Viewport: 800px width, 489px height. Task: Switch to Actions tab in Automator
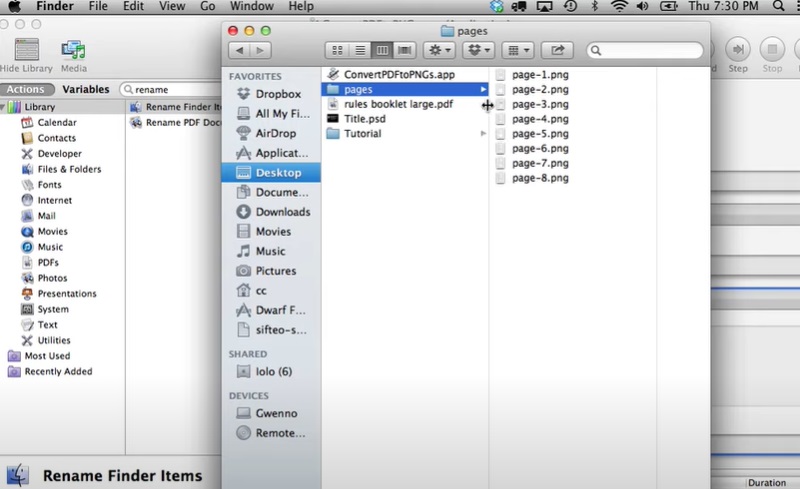point(26,89)
